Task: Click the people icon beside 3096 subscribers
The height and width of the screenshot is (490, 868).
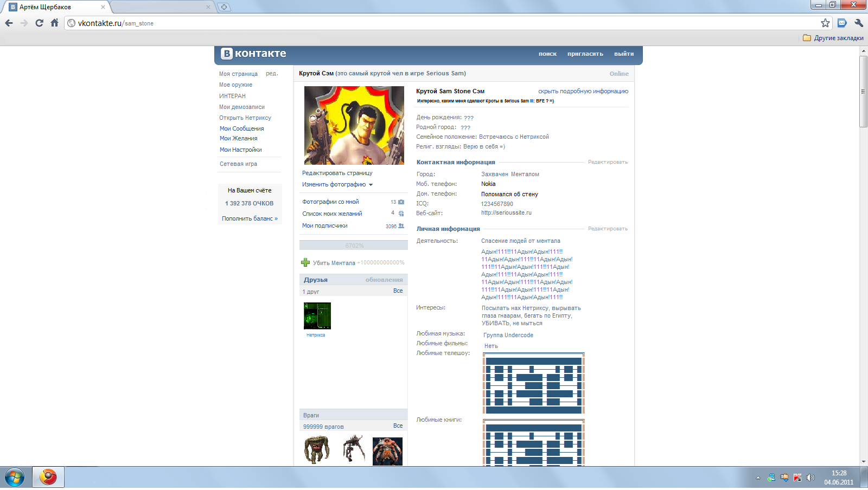Action: pos(401,225)
